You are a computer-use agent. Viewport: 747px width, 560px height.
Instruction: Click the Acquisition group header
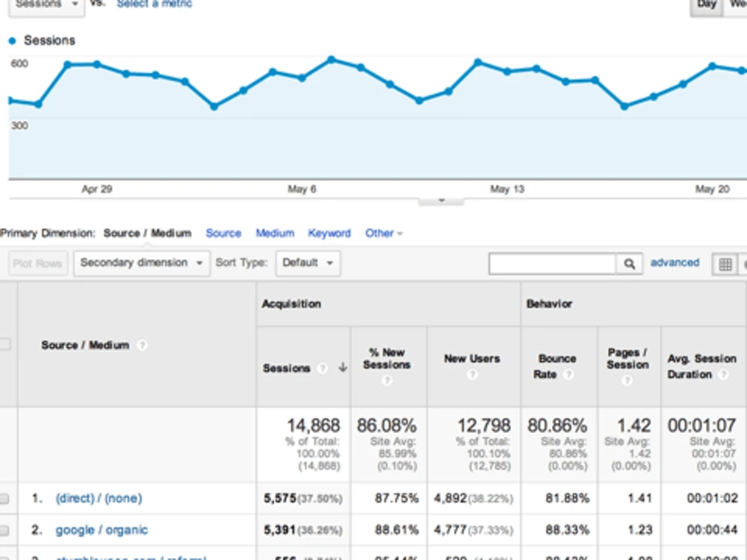click(291, 304)
